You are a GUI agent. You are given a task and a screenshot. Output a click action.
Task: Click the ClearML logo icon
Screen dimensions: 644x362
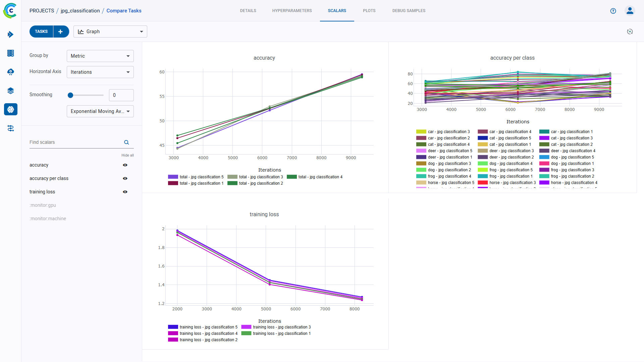click(10, 11)
